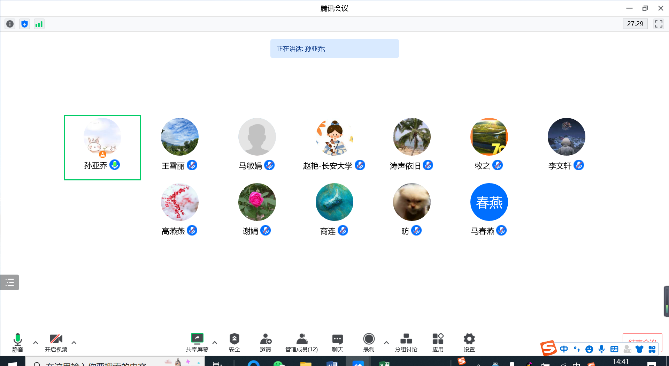The height and width of the screenshot is (366, 669).
Task: Start screen sharing with the green icon
Action: 197,342
